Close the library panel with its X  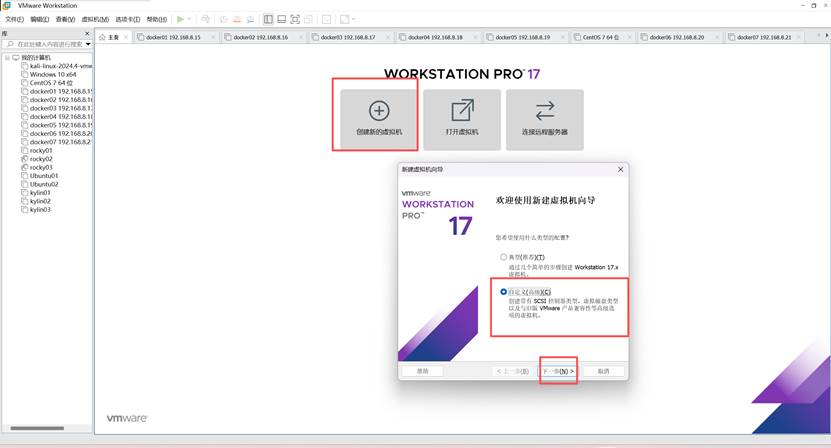click(x=87, y=33)
